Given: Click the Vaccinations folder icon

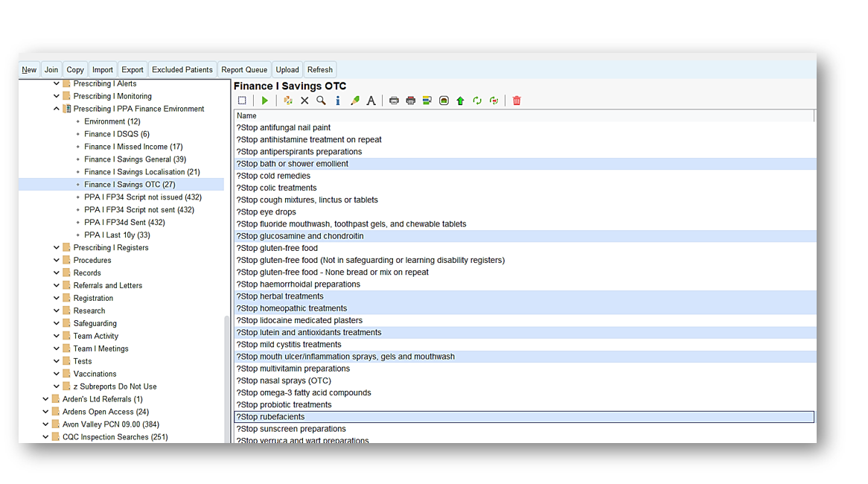Looking at the screenshot, I should tap(66, 374).
